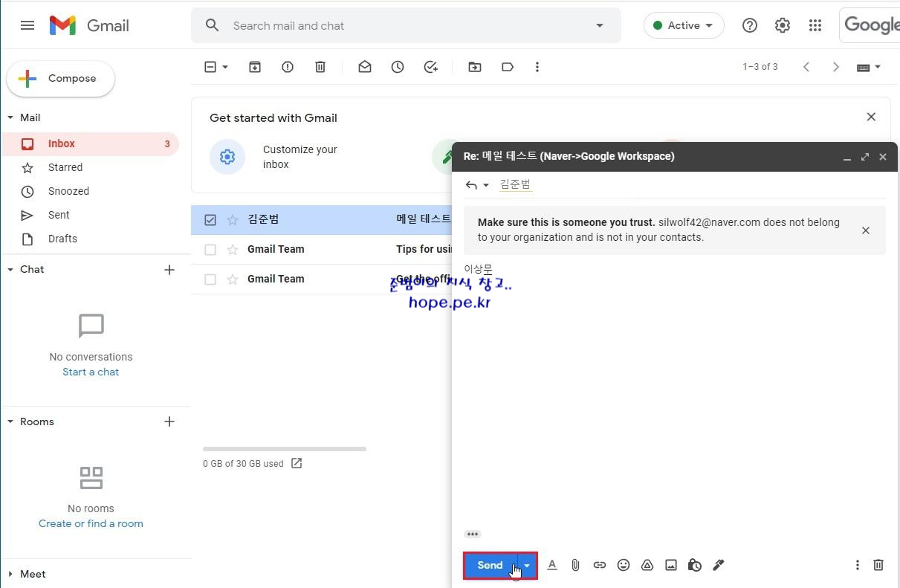Open the Inbox folder
The image size is (900, 588).
(90, 143)
